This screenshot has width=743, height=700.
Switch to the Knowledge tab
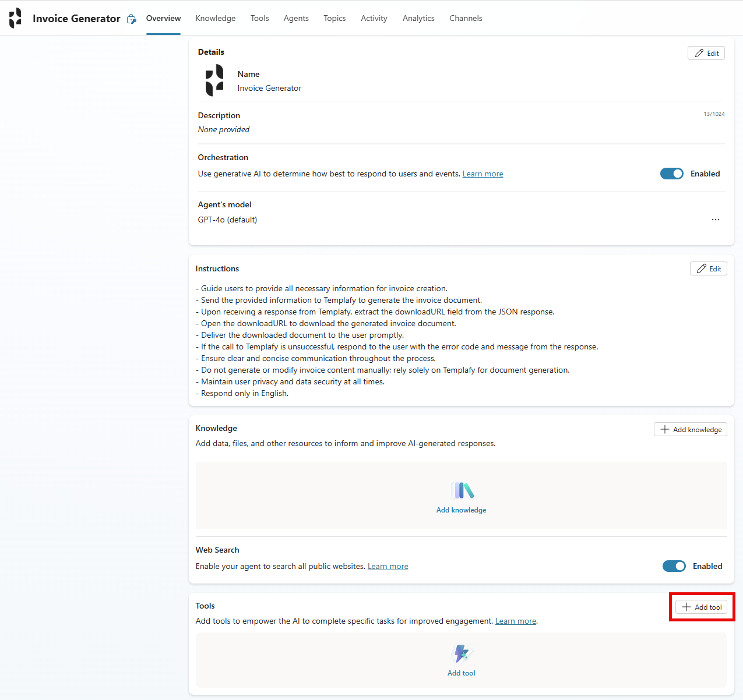pyautogui.click(x=216, y=18)
